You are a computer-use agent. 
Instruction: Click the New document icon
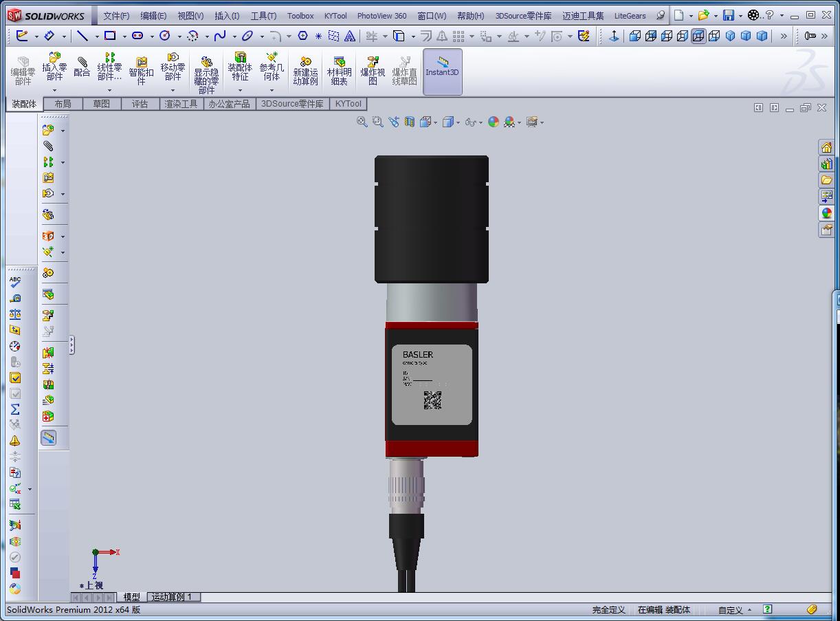[678, 15]
